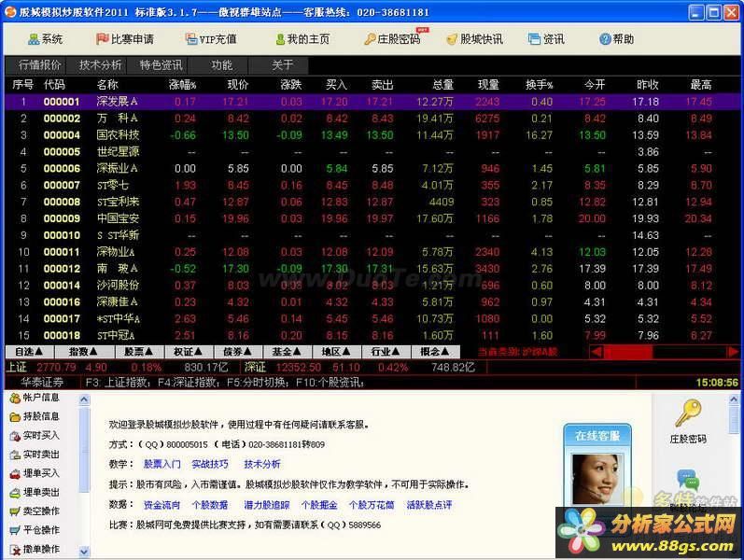
Task: Open 帐户信息 in the sidebar
Action: click(x=35, y=398)
